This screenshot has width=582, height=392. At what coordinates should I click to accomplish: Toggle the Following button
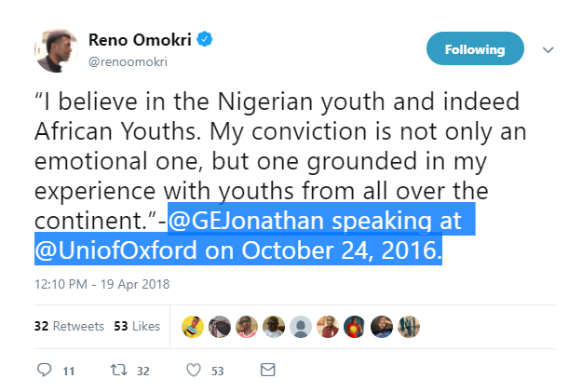474,49
